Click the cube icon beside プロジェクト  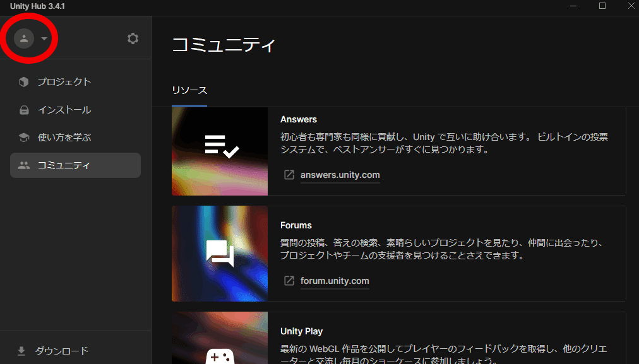(x=24, y=82)
